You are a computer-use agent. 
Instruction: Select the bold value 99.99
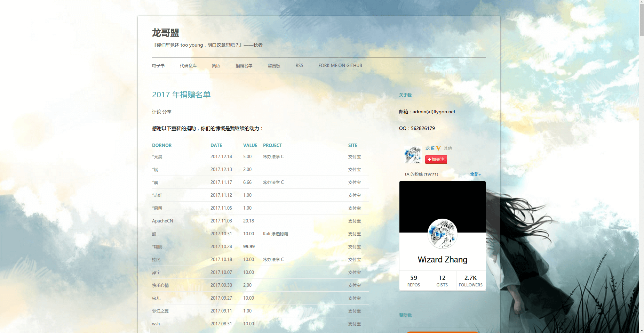(249, 246)
